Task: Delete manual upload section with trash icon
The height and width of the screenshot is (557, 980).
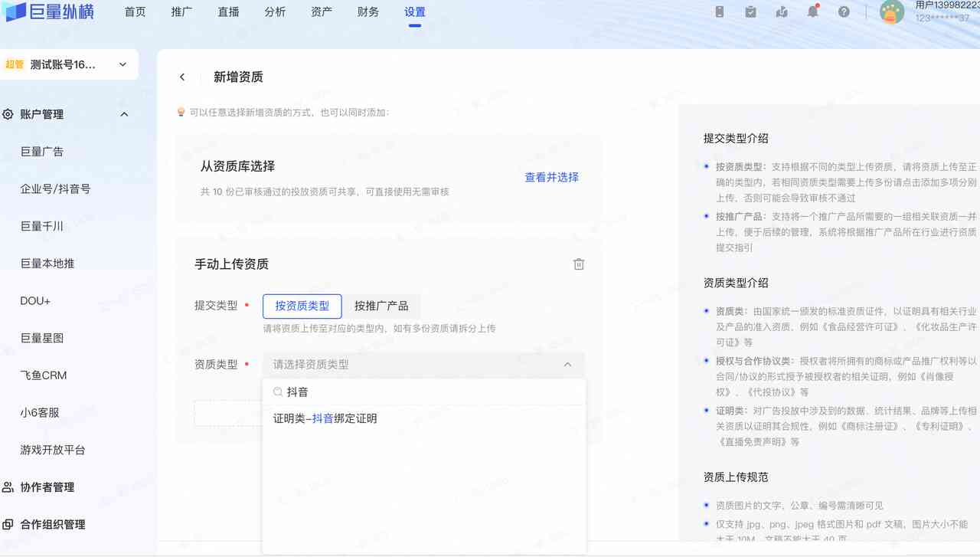Action: (x=579, y=264)
